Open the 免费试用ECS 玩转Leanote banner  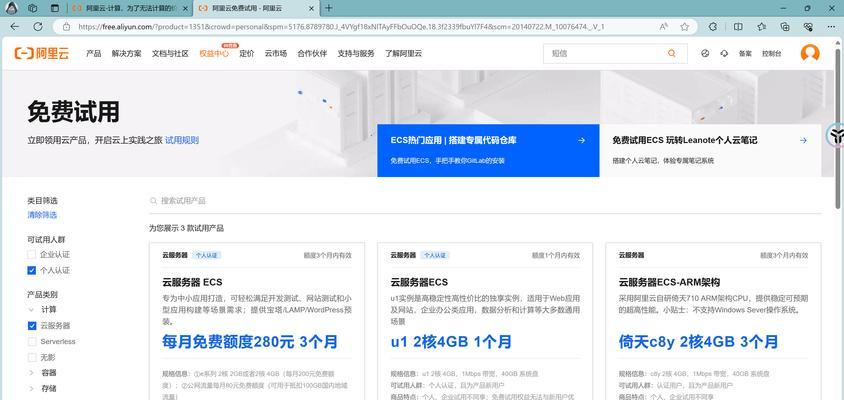point(711,150)
